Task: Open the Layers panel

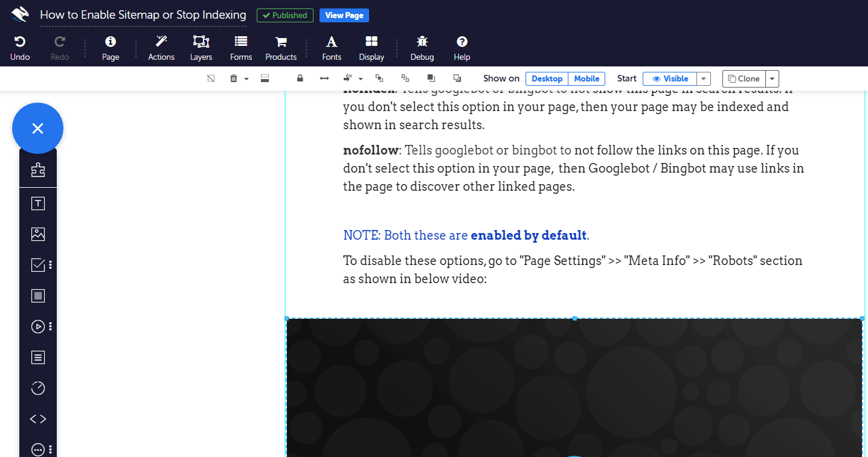Action: [201, 48]
